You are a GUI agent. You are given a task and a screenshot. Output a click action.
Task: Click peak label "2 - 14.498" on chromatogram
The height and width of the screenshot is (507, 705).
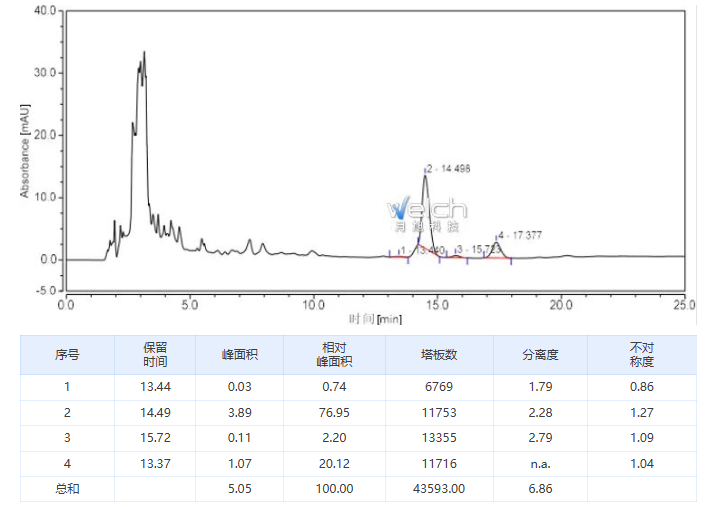449,169
